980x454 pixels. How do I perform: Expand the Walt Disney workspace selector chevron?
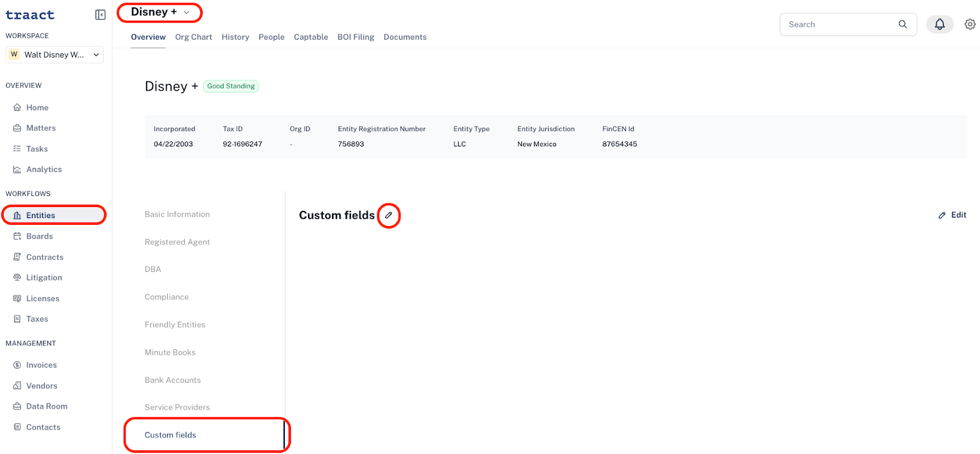pyautogui.click(x=96, y=55)
